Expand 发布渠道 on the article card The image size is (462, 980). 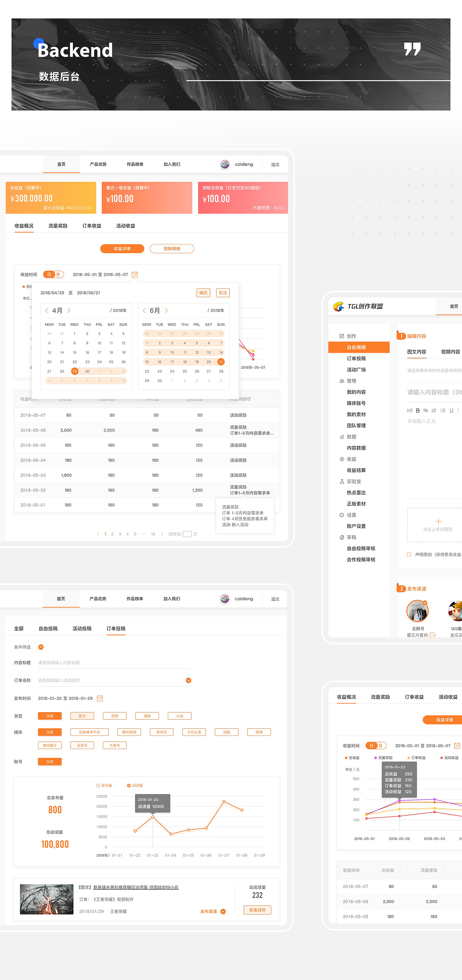223,911
